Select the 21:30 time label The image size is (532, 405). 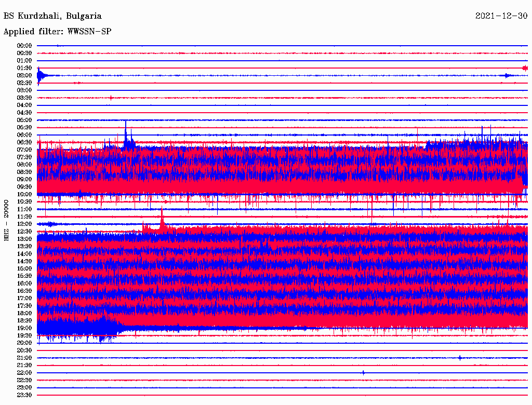tap(24, 366)
